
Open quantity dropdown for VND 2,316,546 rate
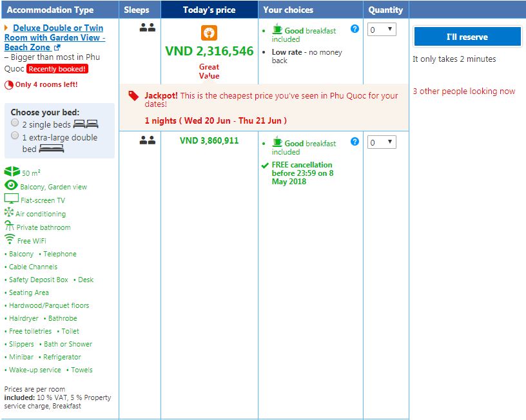382,30
